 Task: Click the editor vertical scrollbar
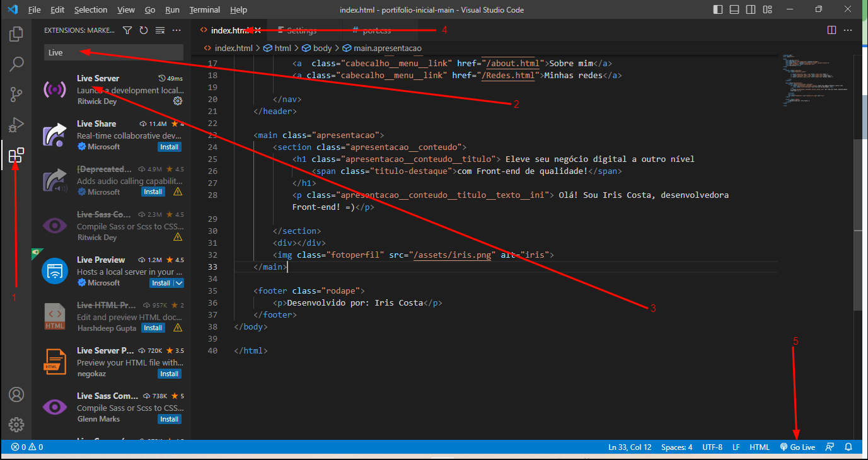(x=857, y=225)
